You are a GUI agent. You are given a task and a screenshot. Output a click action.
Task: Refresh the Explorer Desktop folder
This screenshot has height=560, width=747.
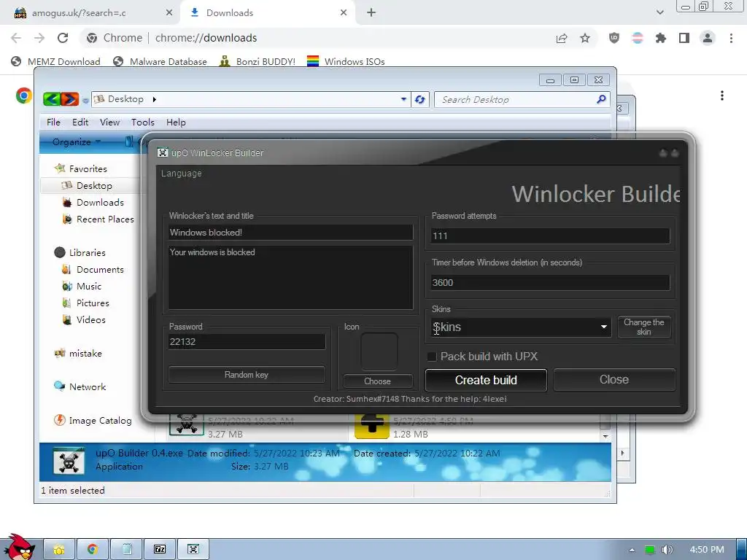click(x=419, y=99)
